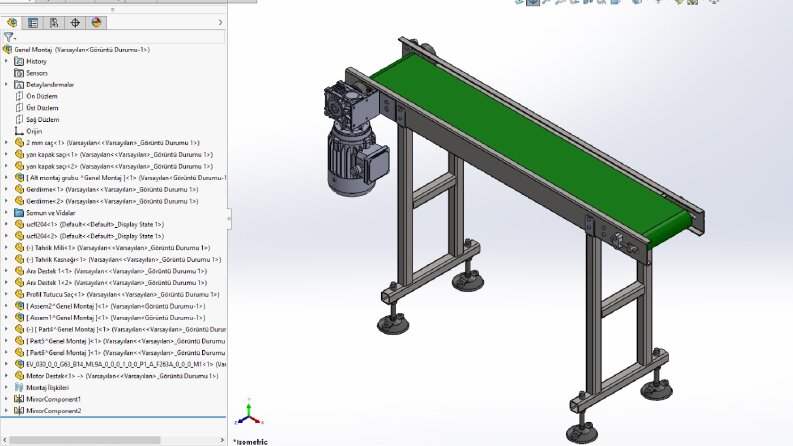This screenshot has height=446, width=793.
Task: Click the yan kapak saç<1> part icon
Action: pyautogui.click(x=19, y=154)
